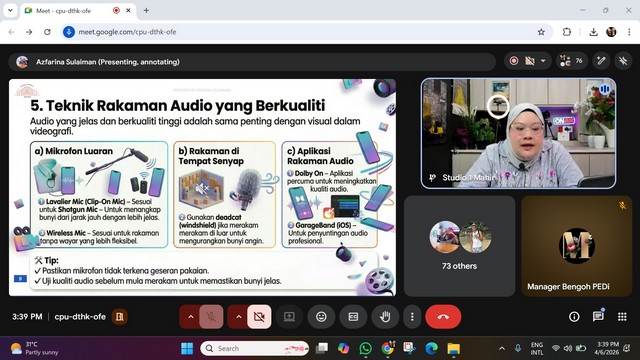Screen dimensions: 640x360
Task: Open Copilot from taskbar
Action: coord(344,349)
